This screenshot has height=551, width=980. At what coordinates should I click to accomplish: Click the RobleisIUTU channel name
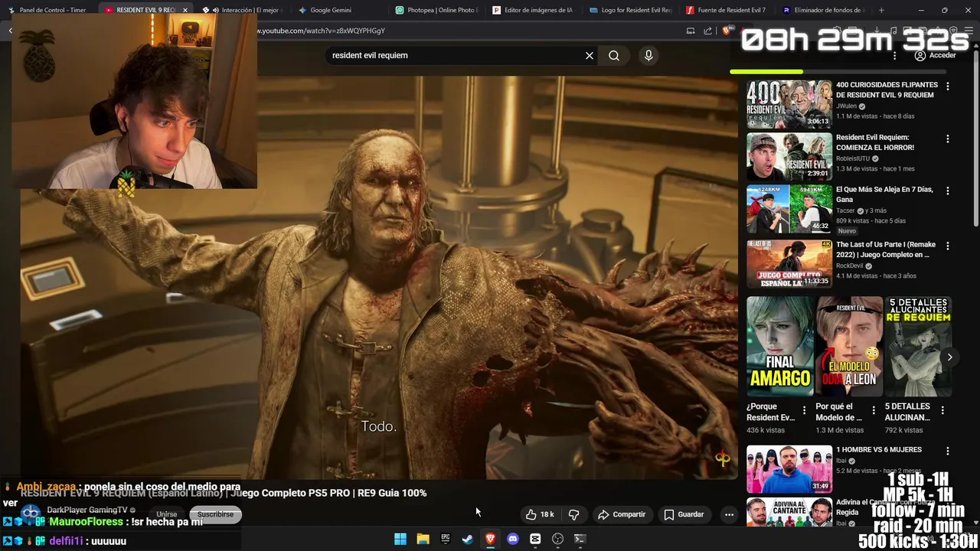[x=853, y=158]
